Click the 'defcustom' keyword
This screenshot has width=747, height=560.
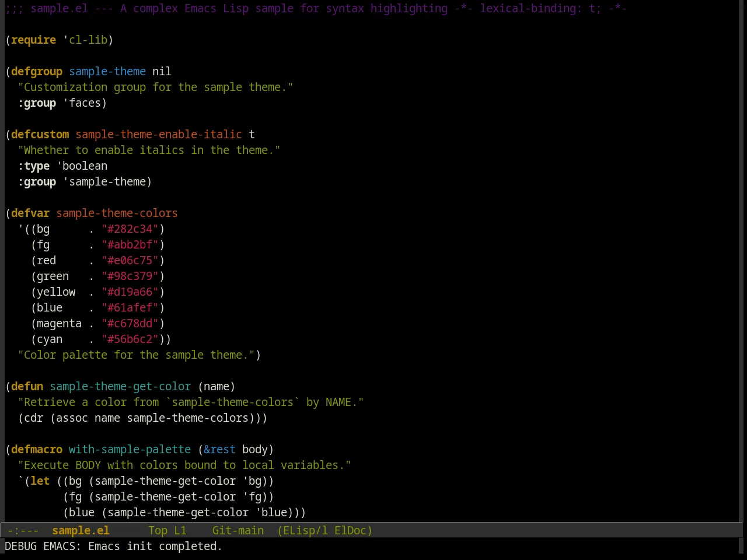click(x=40, y=134)
